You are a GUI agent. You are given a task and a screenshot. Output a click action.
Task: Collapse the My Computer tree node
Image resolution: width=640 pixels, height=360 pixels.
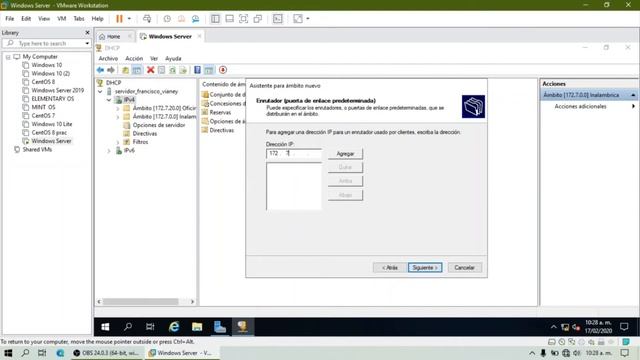click(x=8, y=57)
